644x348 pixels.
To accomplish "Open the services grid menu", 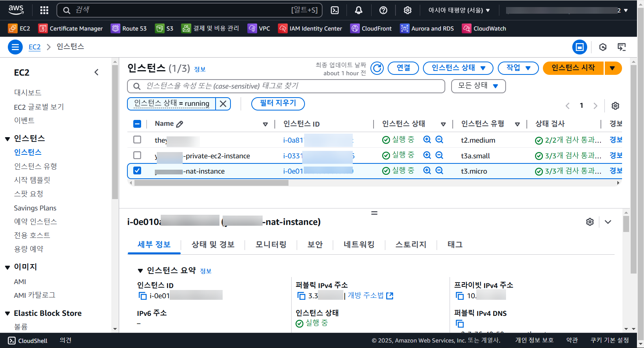I will point(44,10).
